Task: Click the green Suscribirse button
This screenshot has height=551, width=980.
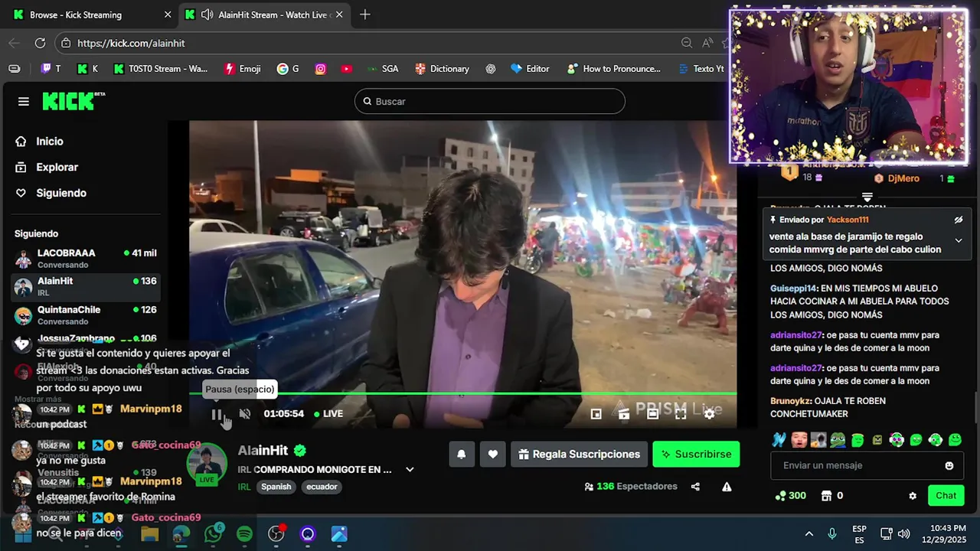Action: pos(696,454)
